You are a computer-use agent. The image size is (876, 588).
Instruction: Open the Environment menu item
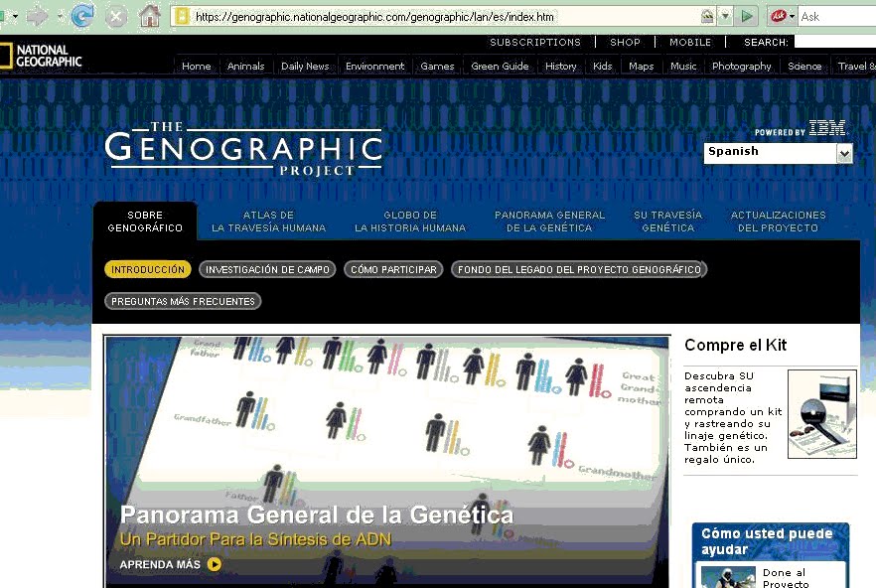(374, 66)
